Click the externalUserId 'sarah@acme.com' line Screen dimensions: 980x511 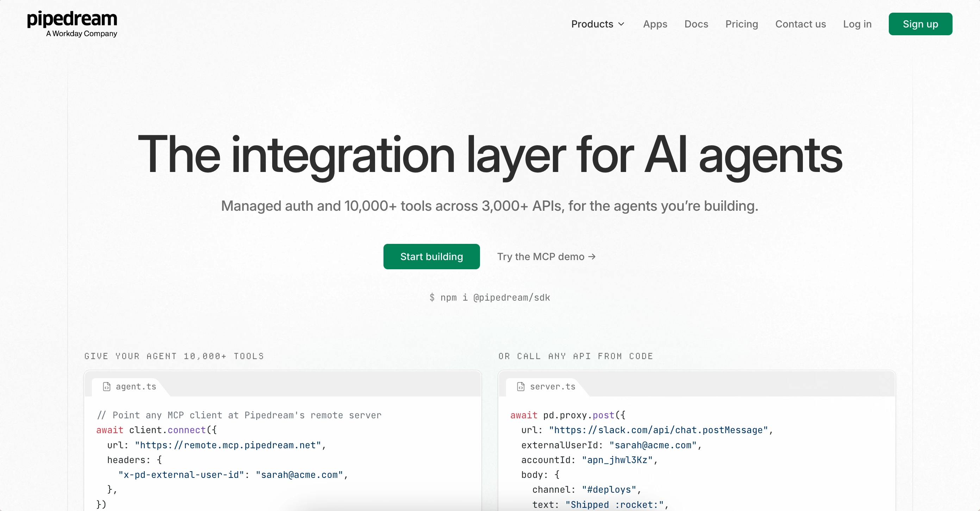[x=611, y=445]
